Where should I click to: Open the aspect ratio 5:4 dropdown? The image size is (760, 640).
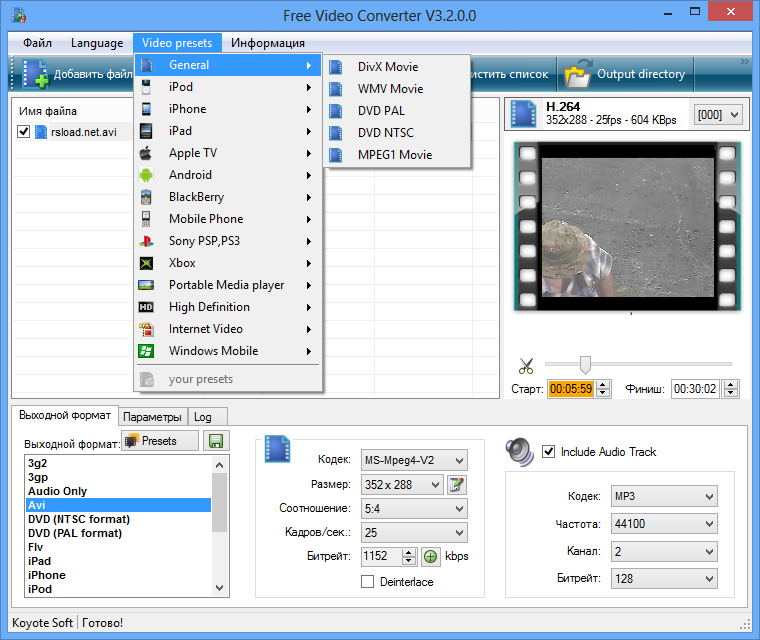point(414,509)
